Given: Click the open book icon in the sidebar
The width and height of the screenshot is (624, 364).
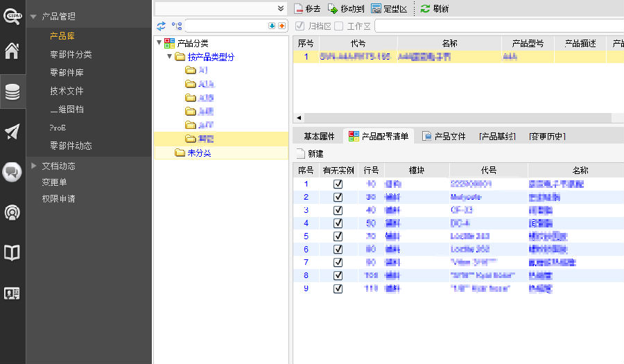Looking at the screenshot, I should pyautogui.click(x=12, y=253).
